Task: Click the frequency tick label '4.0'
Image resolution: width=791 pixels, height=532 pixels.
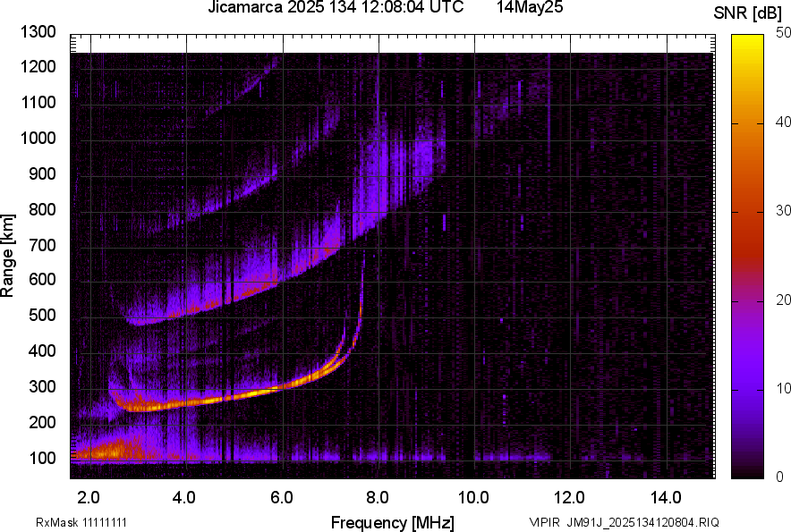Action: pyautogui.click(x=183, y=498)
